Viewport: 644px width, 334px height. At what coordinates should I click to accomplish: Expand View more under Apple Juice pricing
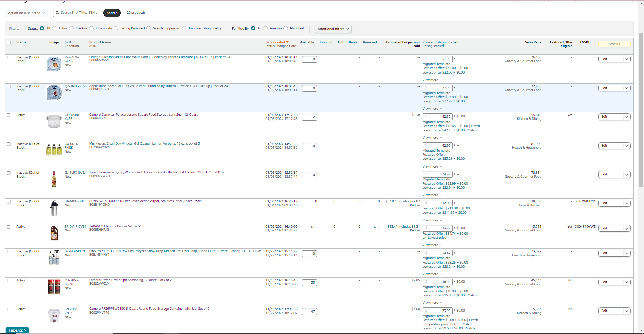(432, 109)
